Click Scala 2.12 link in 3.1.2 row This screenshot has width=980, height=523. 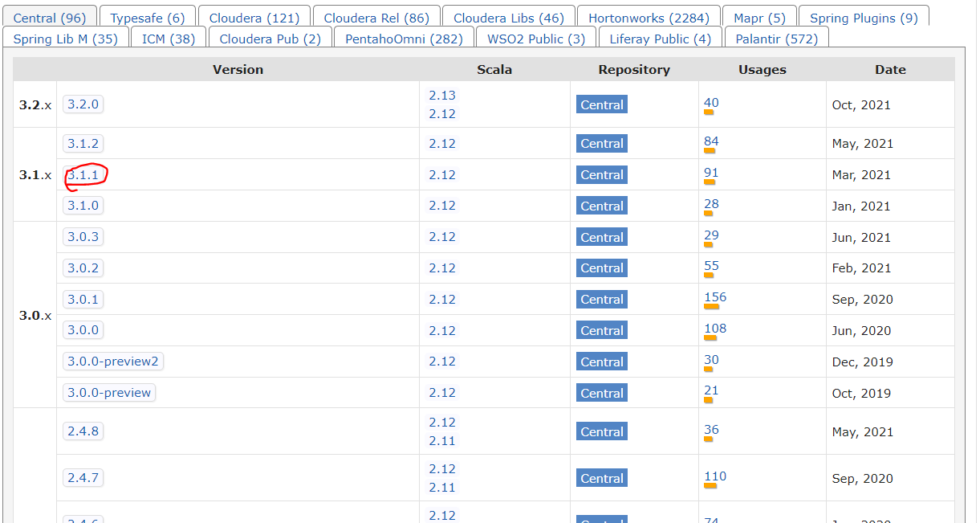(442, 143)
